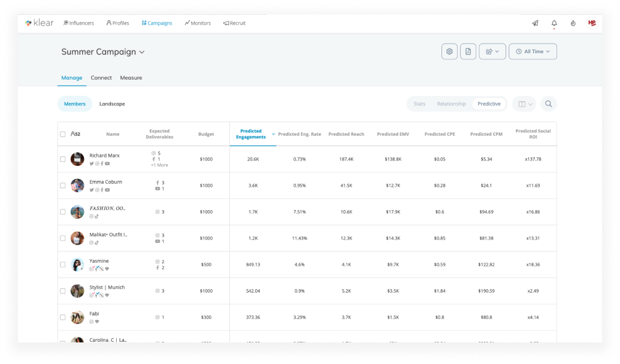The image size is (620, 364).
Task: Select Richard Marx row checkbox
Action: click(x=62, y=159)
